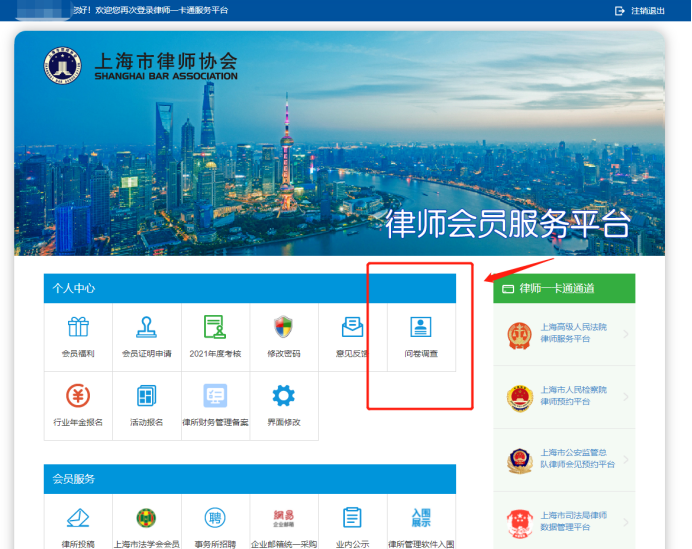Click the 事务所招聘 icon
Image resolution: width=692 pixels, height=549 pixels.
point(215,518)
